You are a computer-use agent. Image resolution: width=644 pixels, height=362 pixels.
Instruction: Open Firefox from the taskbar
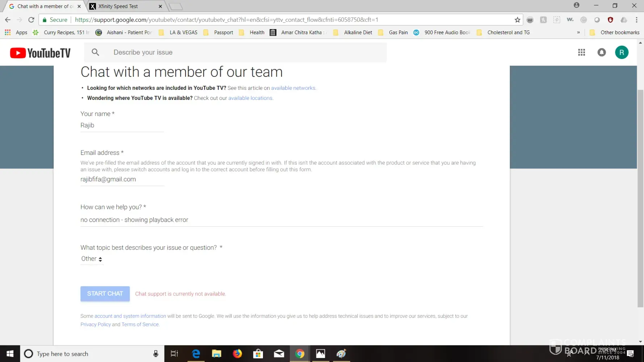tap(237, 354)
